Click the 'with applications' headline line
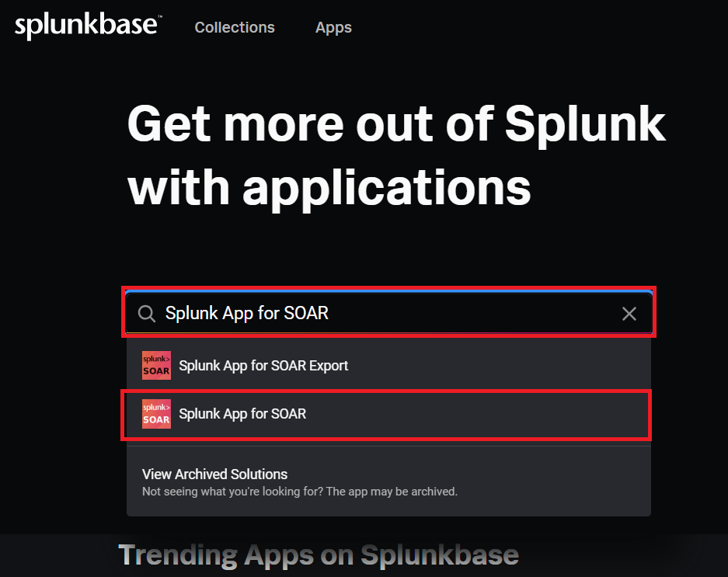This screenshot has height=577, width=728. [329, 186]
